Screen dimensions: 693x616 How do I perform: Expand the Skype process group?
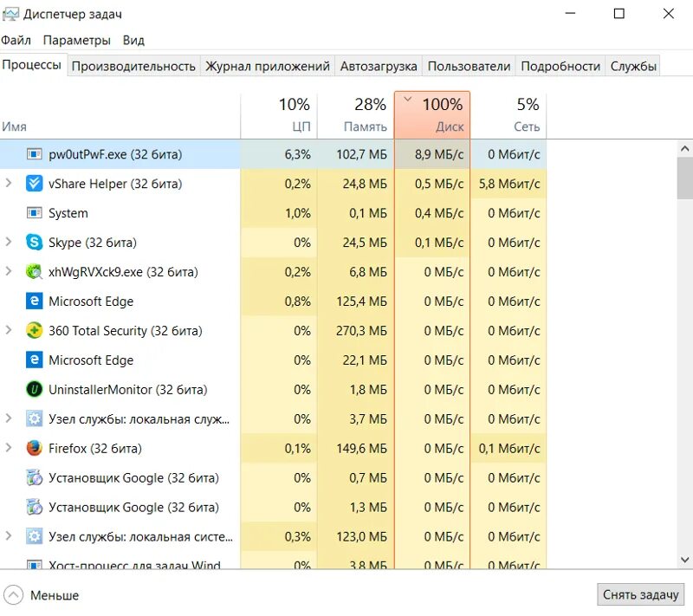9,243
